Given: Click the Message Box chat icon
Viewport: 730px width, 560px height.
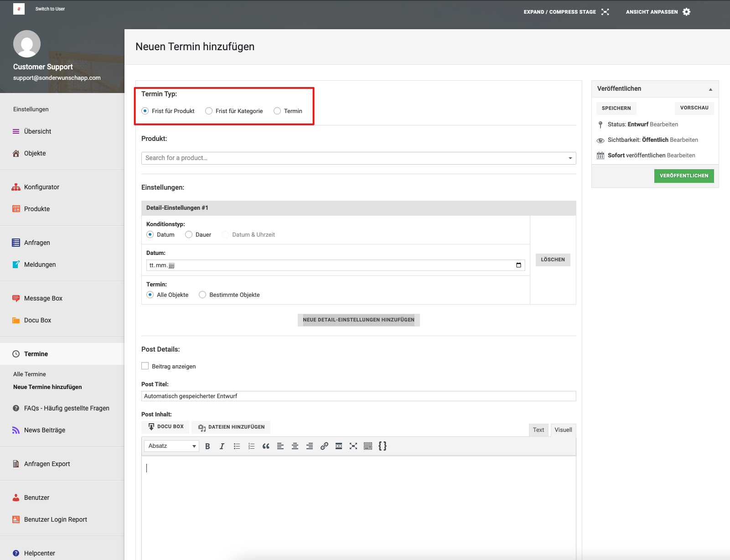Looking at the screenshot, I should coord(16,298).
